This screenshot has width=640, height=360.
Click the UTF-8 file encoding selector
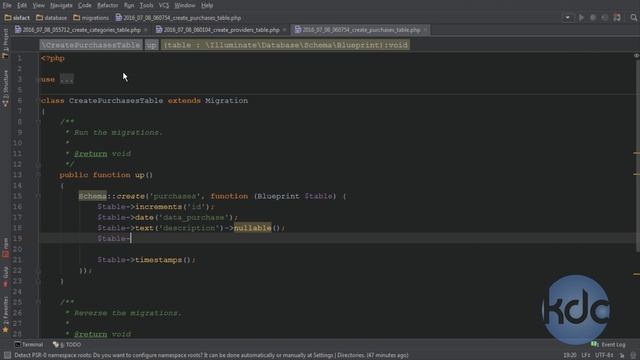(604, 356)
